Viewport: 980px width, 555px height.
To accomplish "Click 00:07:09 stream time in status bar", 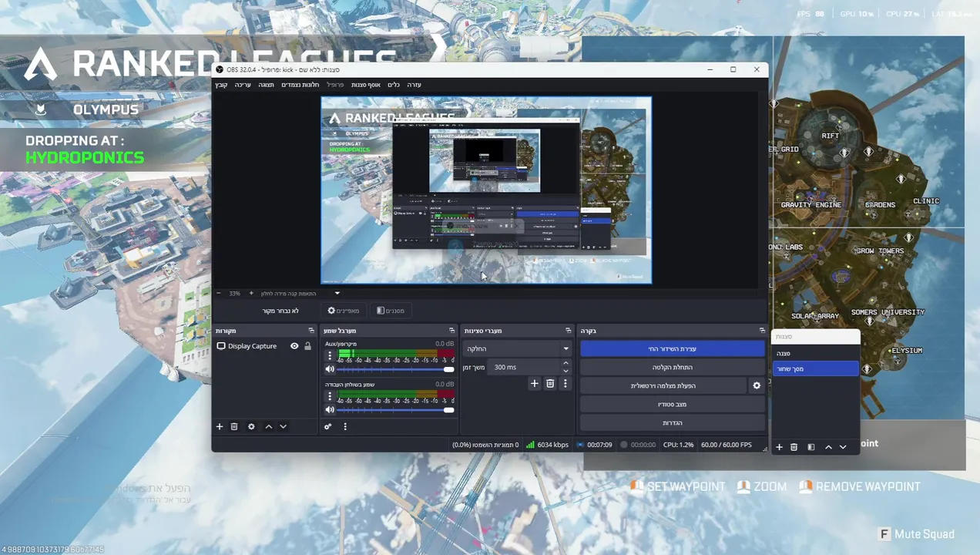I will point(594,445).
